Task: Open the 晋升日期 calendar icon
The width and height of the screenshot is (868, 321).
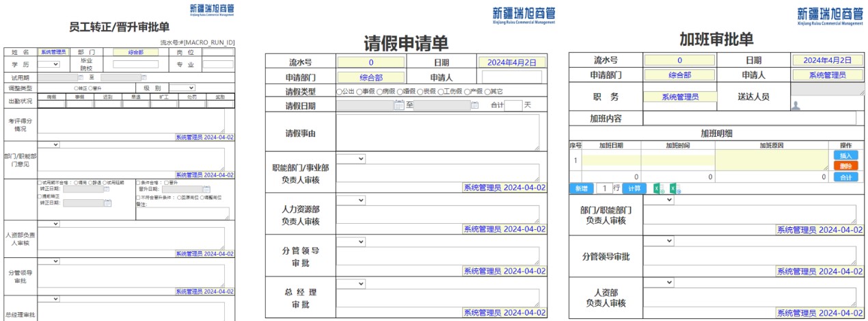Action: pyautogui.click(x=206, y=189)
